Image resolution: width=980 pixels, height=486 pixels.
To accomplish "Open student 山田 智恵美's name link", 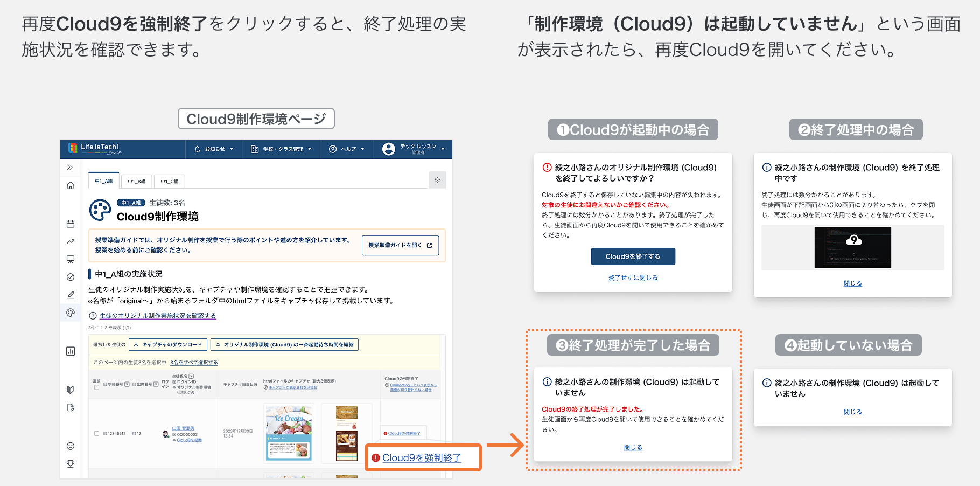I will pyautogui.click(x=183, y=428).
